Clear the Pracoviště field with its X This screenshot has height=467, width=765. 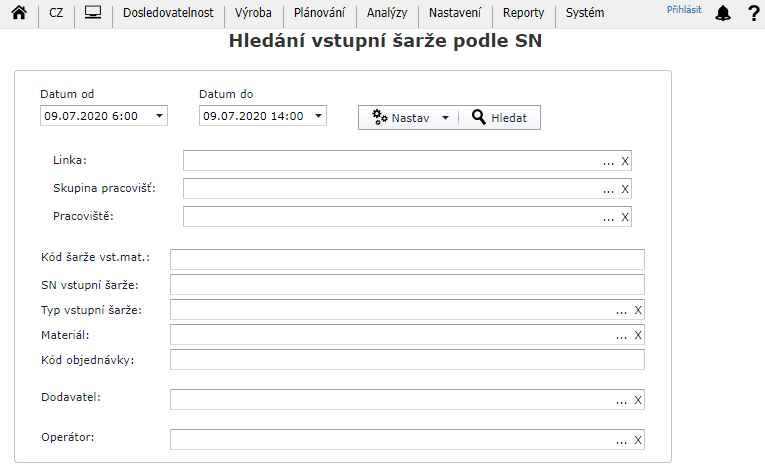pyautogui.click(x=625, y=217)
